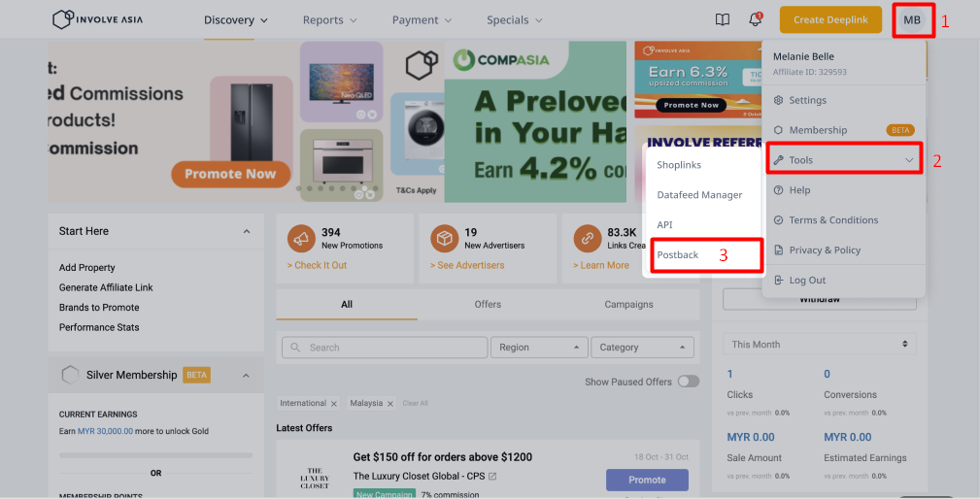The height and width of the screenshot is (499, 980).
Task: Click the MB profile avatar
Action: click(x=912, y=20)
